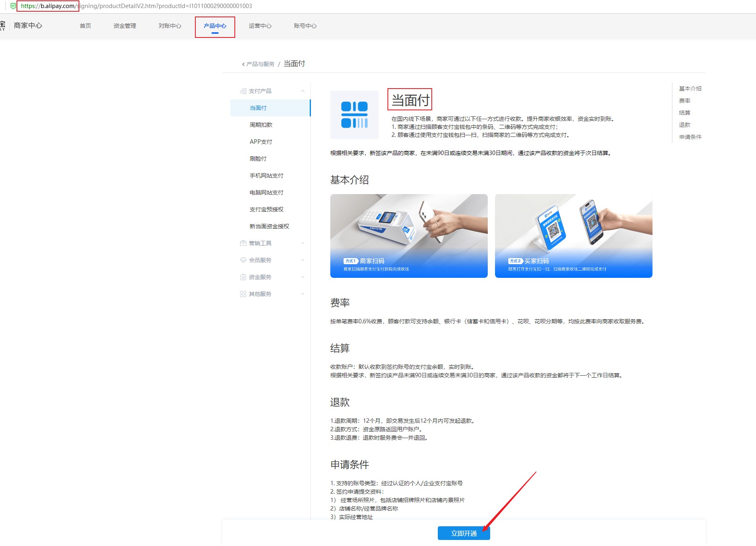
Task: Click the 商家扫码 illustration card
Action: coord(409,236)
